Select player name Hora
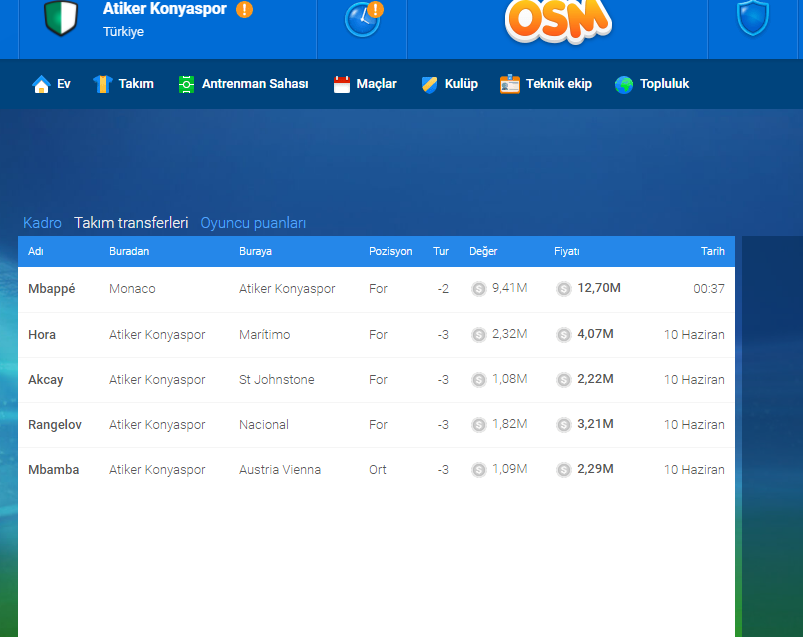 click(42, 335)
